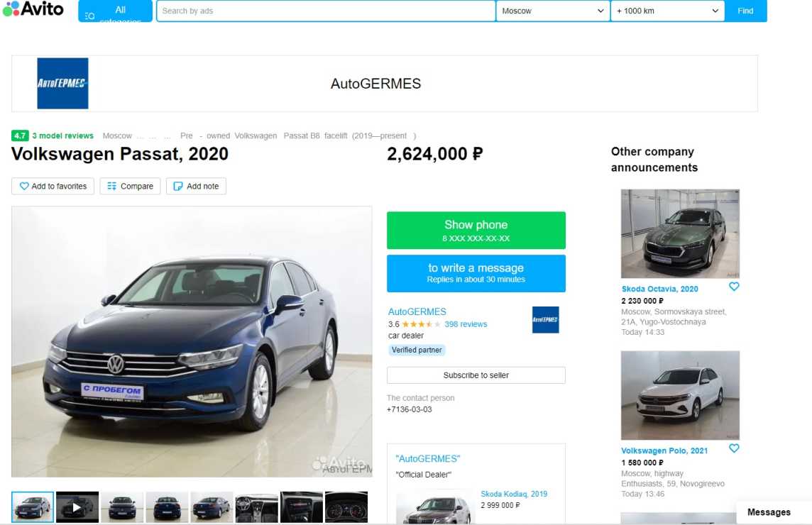Open the Skoda Kodiaq, 2019 link

click(x=514, y=494)
